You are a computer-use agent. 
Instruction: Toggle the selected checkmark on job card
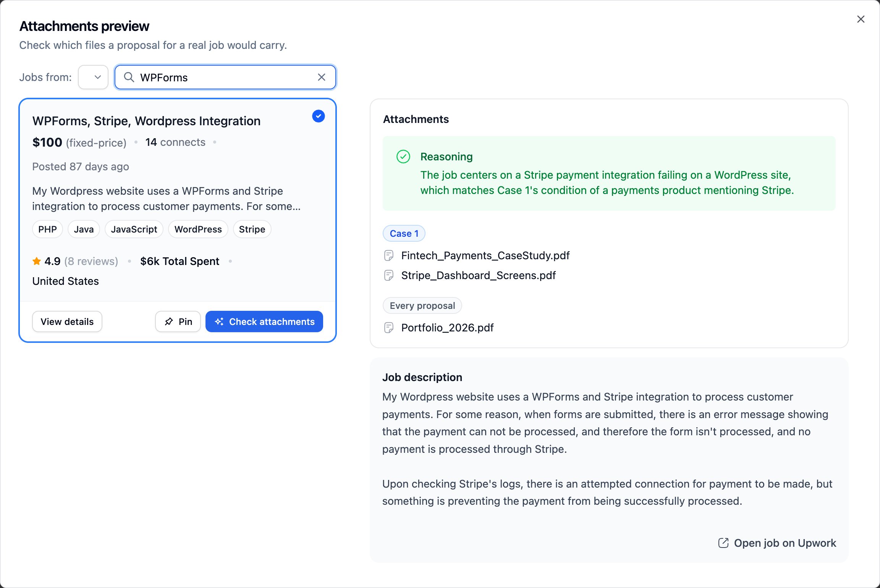click(318, 116)
